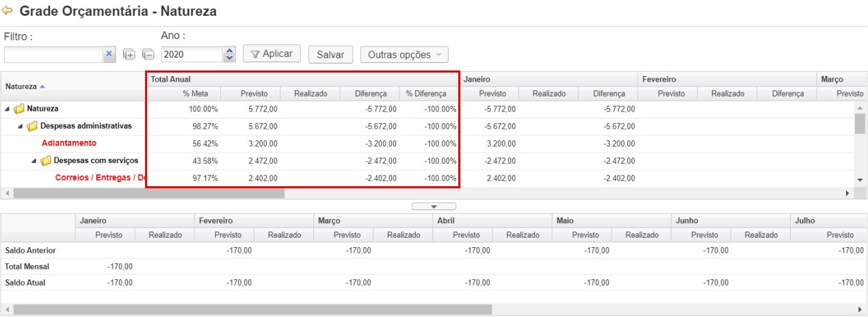Select the Correios / Entregas row
Viewport: 868px width, 317px height.
click(101, 178)
